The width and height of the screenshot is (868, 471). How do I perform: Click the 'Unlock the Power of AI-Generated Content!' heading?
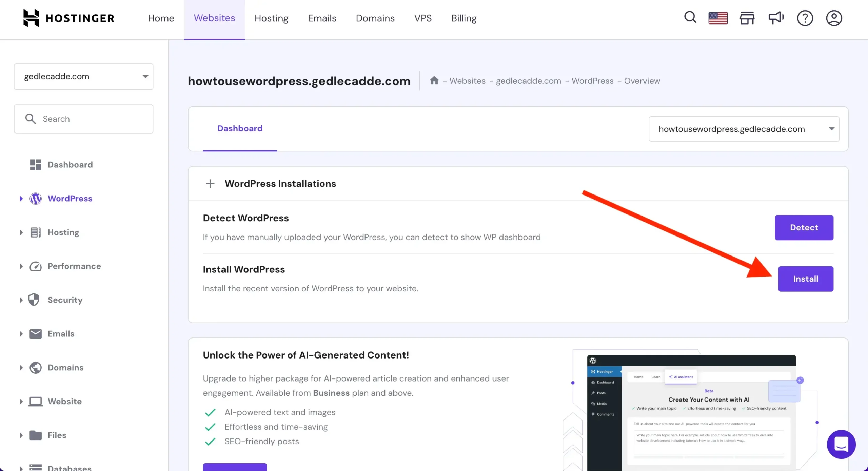click(x=306, y=355)
